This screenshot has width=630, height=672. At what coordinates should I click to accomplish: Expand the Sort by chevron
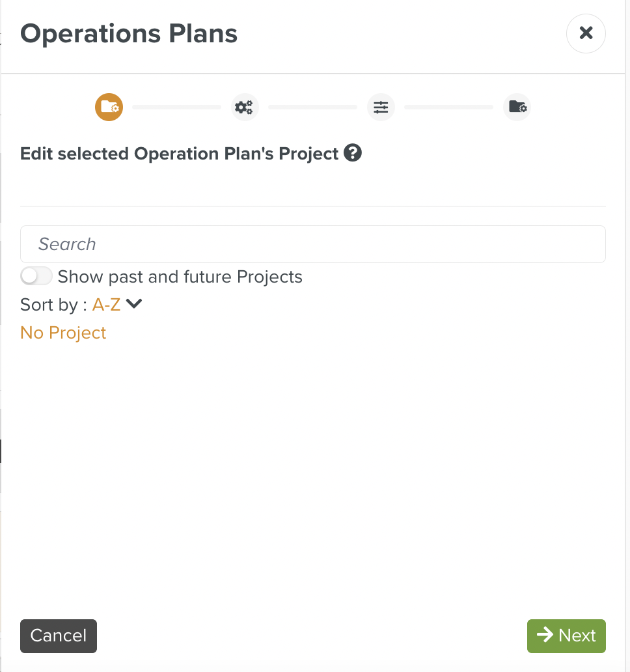click(x=134, y=303)
